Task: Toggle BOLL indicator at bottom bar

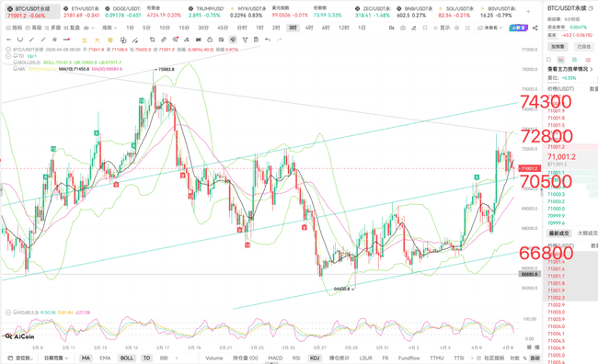Action: coord(127,358)
